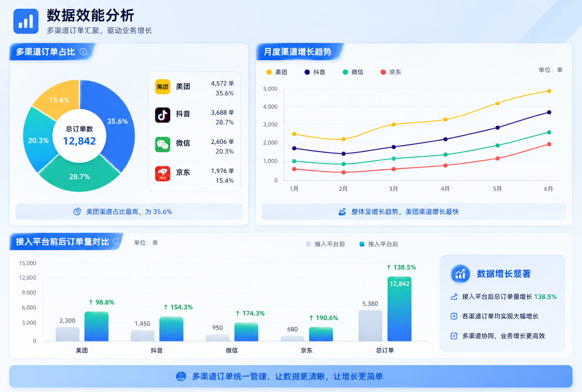This screenshot has width=582, height=392.
Task: Click the 美团 yellow app icon
Action: 163,86
